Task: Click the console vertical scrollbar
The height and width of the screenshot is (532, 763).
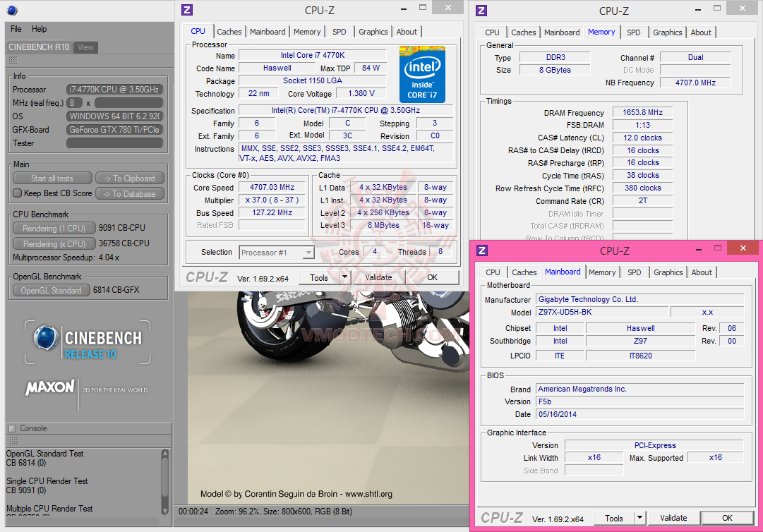Action: coord(165,482)
